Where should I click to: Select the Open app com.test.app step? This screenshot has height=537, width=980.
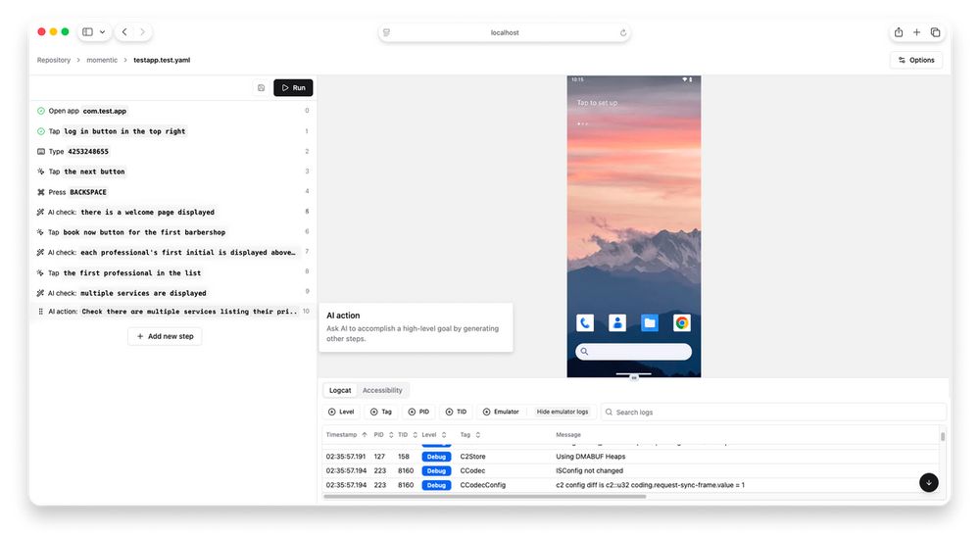(173, 111)
